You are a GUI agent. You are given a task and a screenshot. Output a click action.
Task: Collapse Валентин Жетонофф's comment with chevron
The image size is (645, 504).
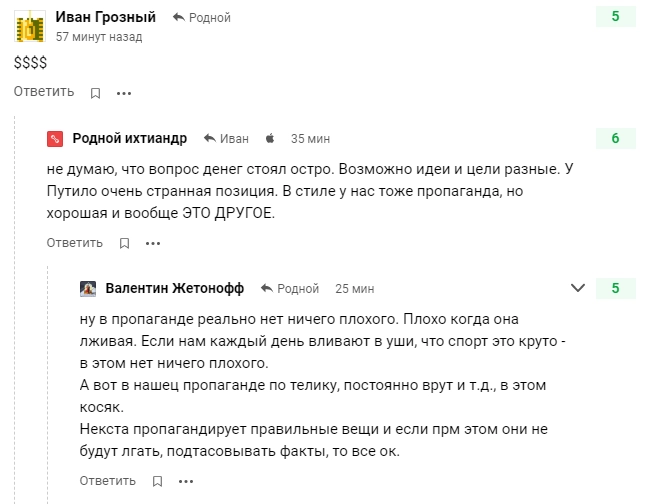point(577,288)
